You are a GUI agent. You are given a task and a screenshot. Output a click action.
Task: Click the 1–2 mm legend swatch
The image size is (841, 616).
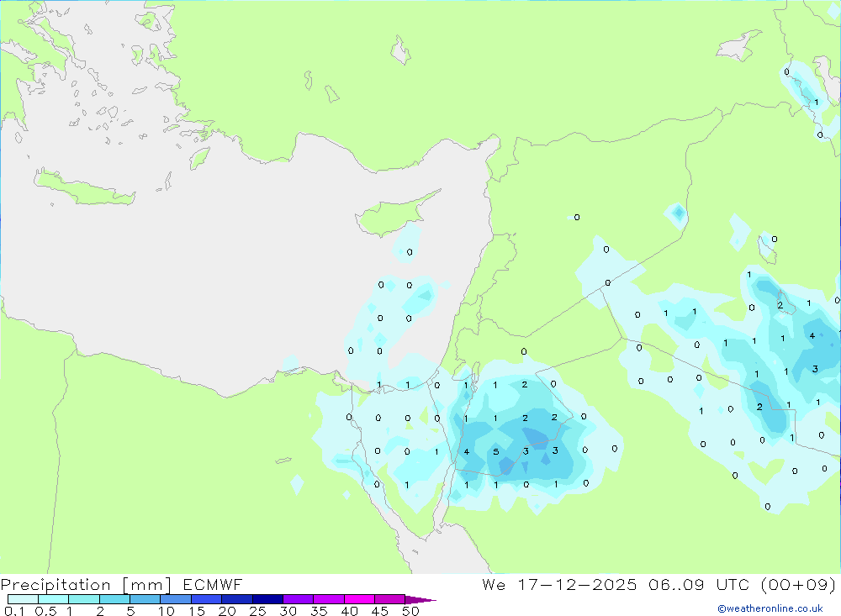pyautogui.click(x=84, y=599)
